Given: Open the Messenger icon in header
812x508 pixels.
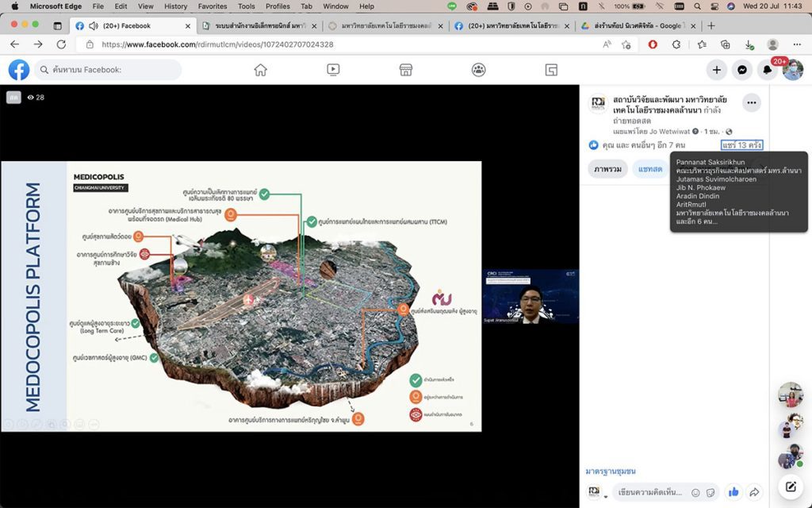Looking at the screenshot, I should [741, 70].
